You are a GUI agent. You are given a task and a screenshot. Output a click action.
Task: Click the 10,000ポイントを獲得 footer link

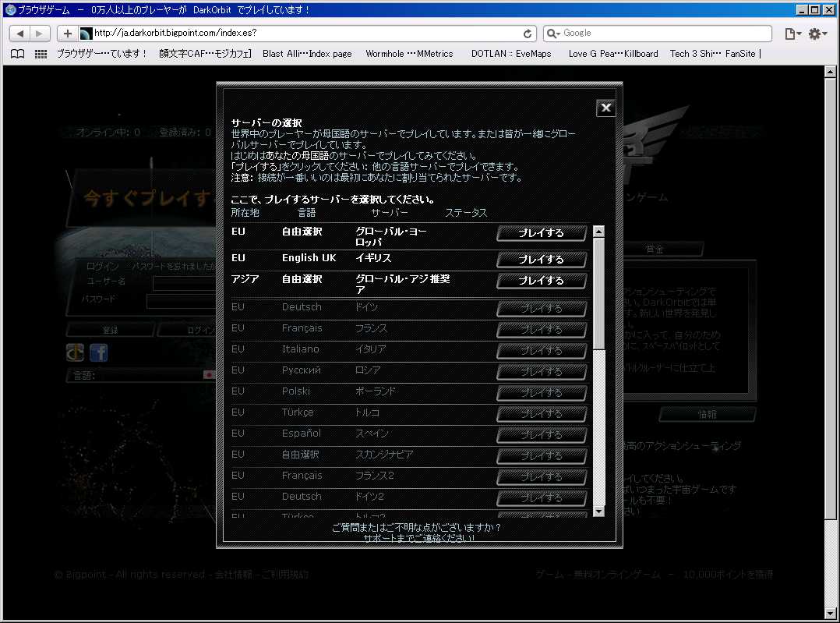click(728, 574)
